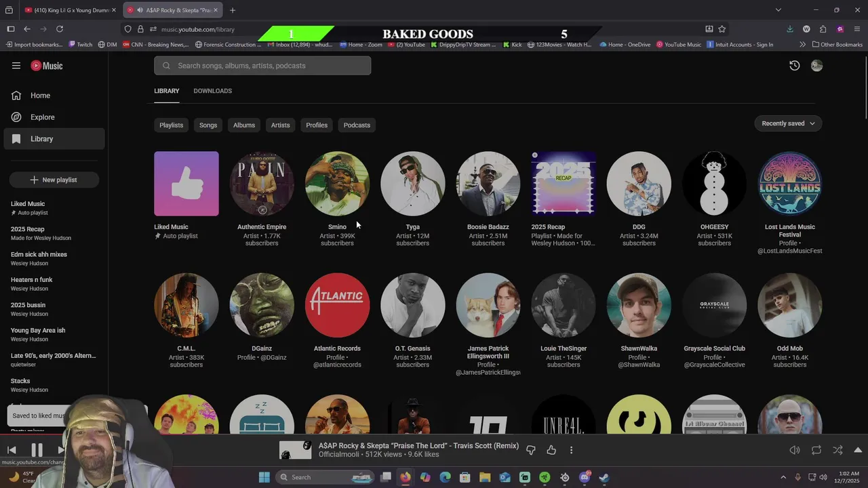868x488 pixels.
Task: Show more bookmarks chevron
Action: click(x=802, y=45)
